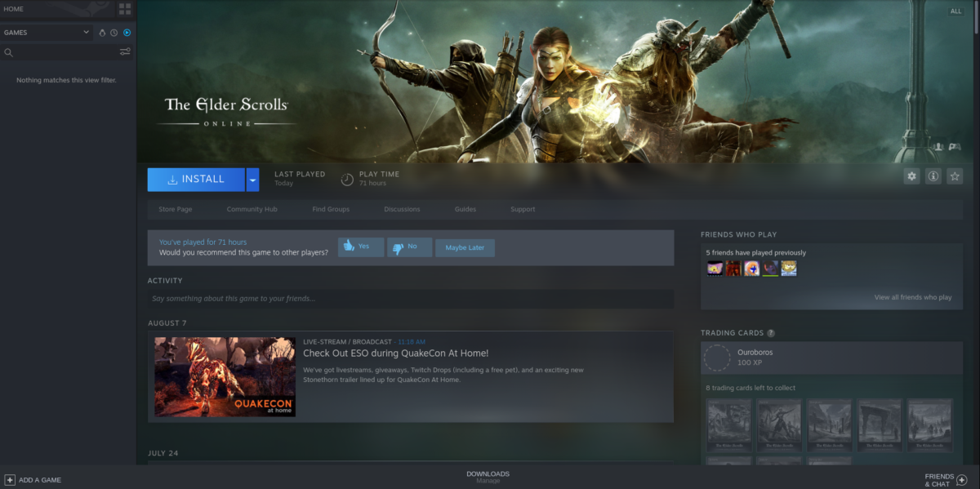Expand the GAMES category dropdown
Viewport: 980px width, 489px height.
pos(47,33)
